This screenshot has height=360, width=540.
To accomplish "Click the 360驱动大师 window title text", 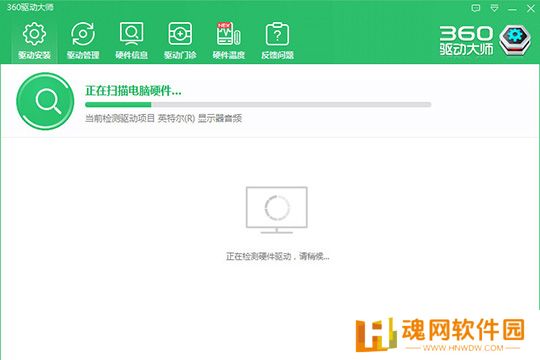I will coord(30,7).
